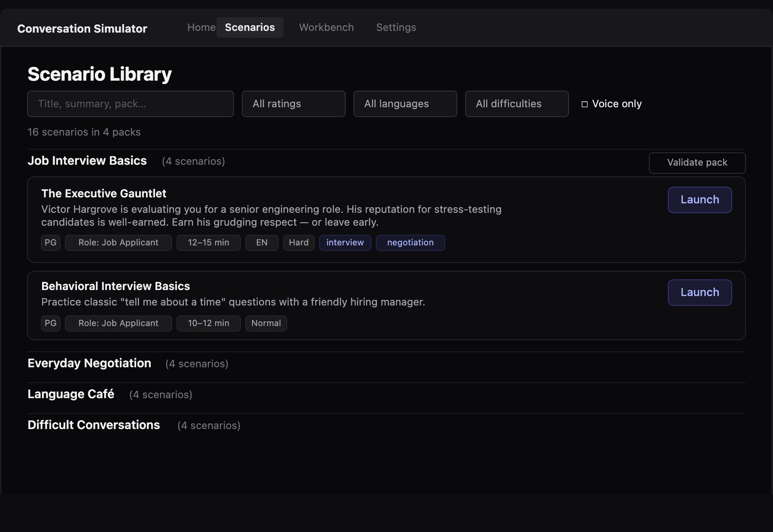The image size is (773, 532).
Task: Click the 16 scenarios in 4 packs text
Action: (84, 132)
